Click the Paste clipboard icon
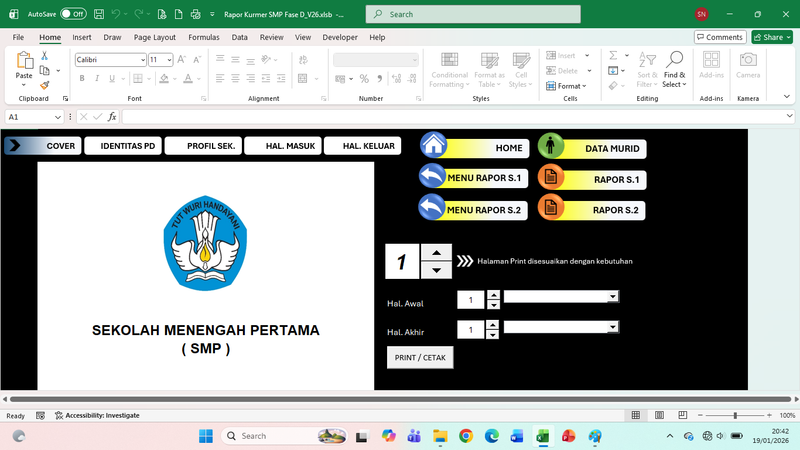Viewport: 800px width, 450px height. click(24, 60)
